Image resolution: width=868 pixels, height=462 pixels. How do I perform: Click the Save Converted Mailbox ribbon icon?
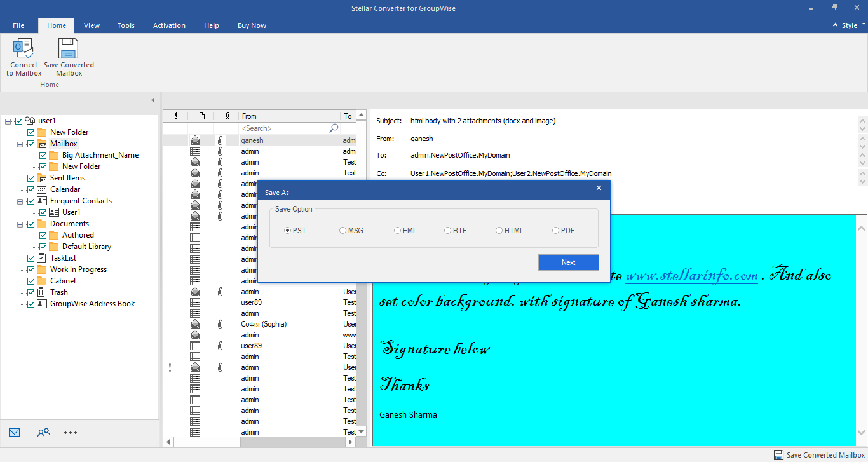pyautogui.click(x=68, y=48)
